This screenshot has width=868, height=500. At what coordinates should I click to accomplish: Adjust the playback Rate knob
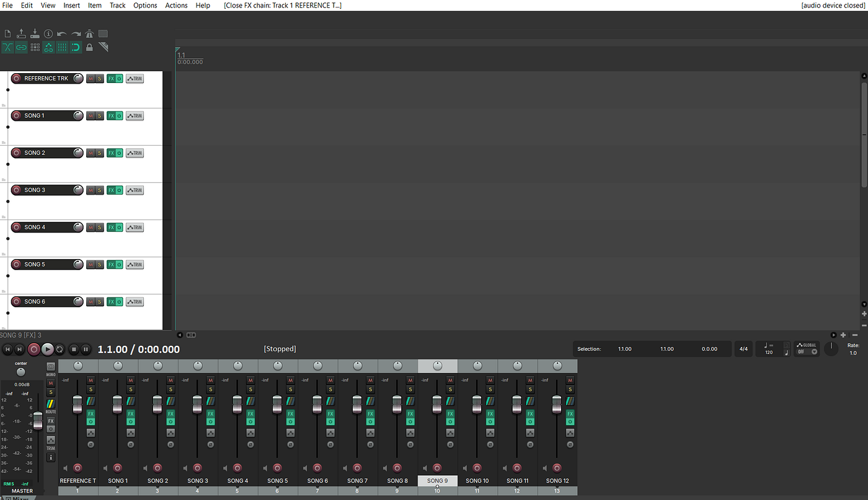pyautogui.click(x=831, y=349)
